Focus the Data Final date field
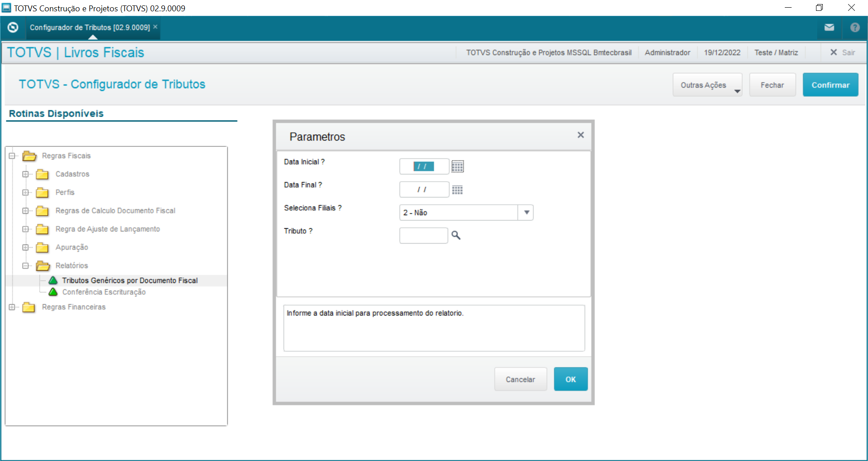 click(x=424, y=190)
